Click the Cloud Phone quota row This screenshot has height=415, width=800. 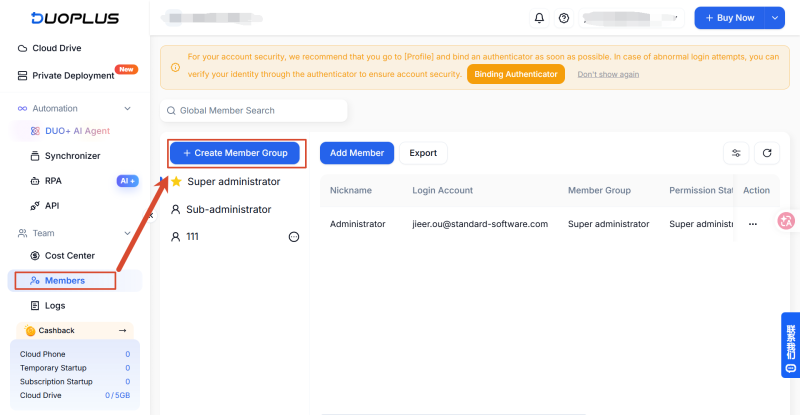click(75, 354)
